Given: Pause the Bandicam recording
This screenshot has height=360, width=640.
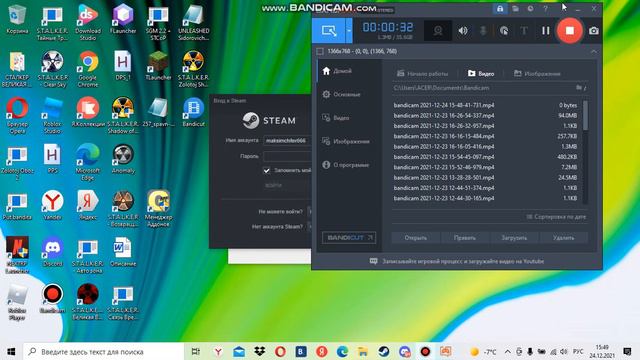Looking at the screenshot, I should 545,31.
